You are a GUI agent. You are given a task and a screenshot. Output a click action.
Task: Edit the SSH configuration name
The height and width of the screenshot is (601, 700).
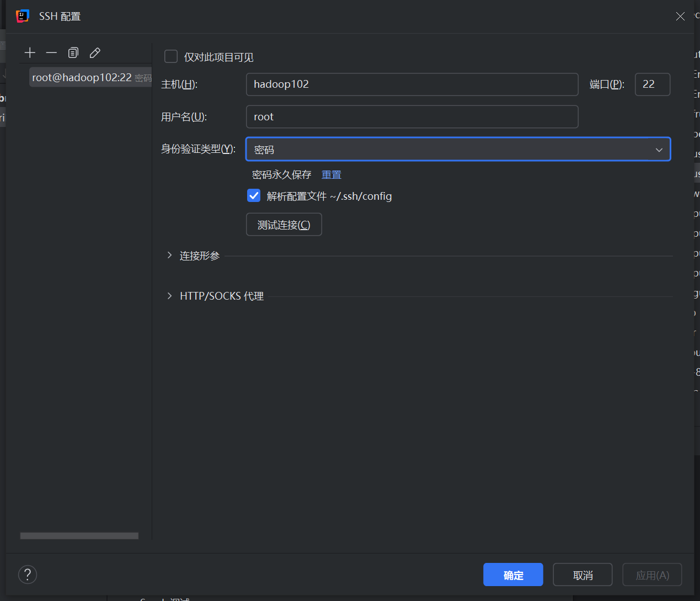(x=94, y=52)
